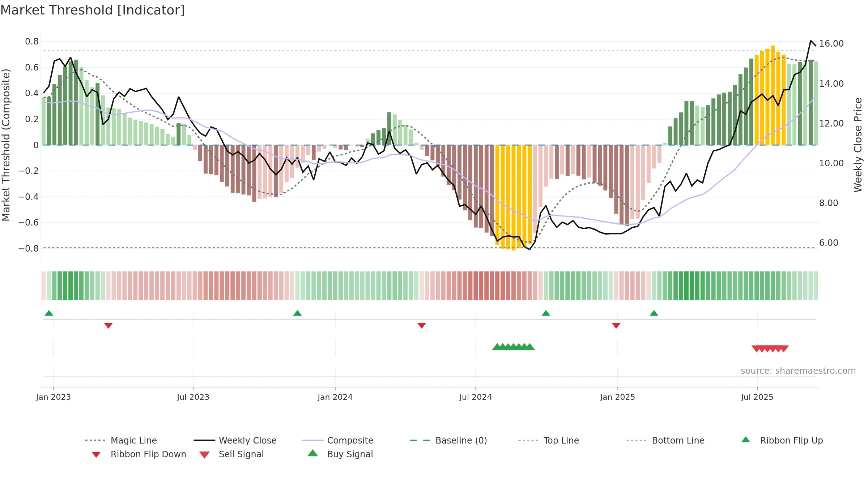The width and height of the screenshot is (868, 488).
Task: Click the weekly close price peak at far right
Action: pos(810,41)
